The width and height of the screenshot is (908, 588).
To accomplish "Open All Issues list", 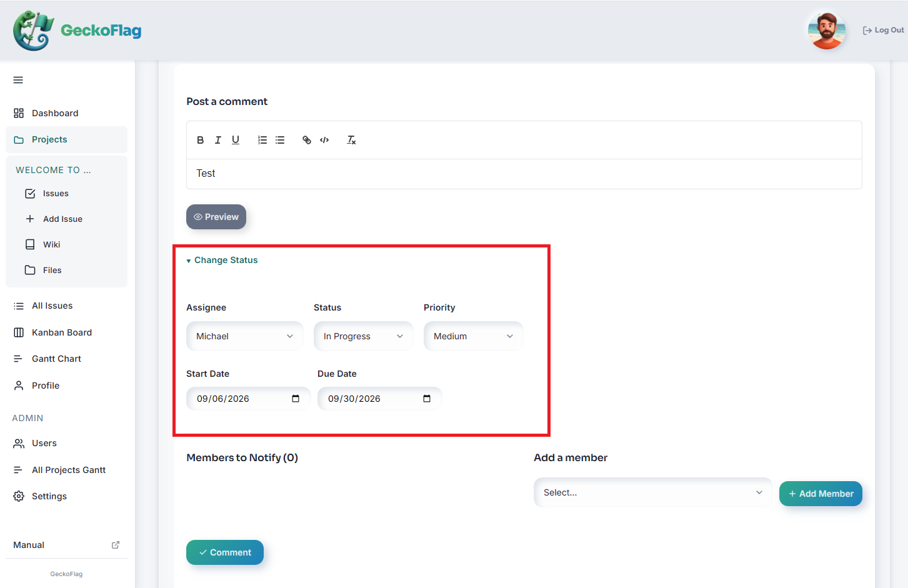I will click(x=66, y=306).
